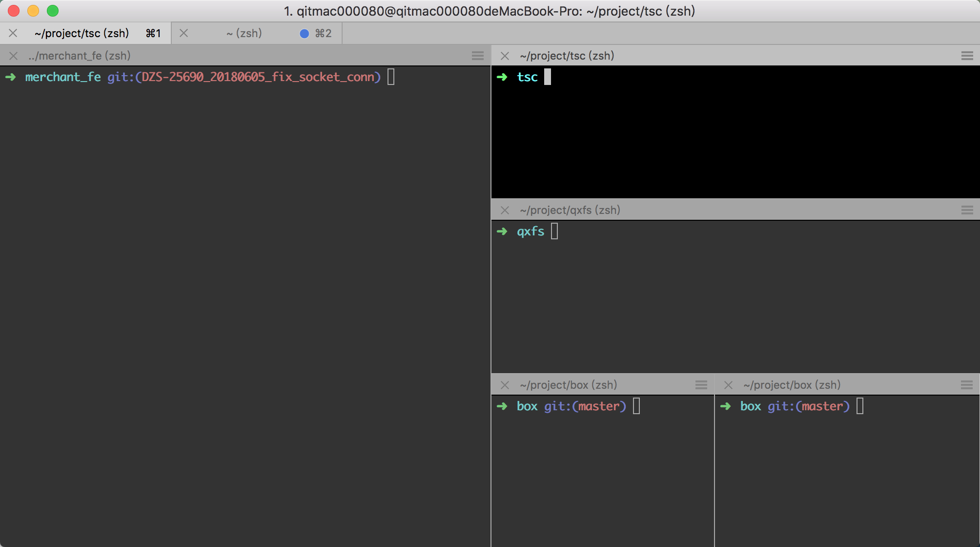Screen dimensions: 980x547
Task: Close the left ~/project/box (zsh) pane
Action: click(505, 385)
